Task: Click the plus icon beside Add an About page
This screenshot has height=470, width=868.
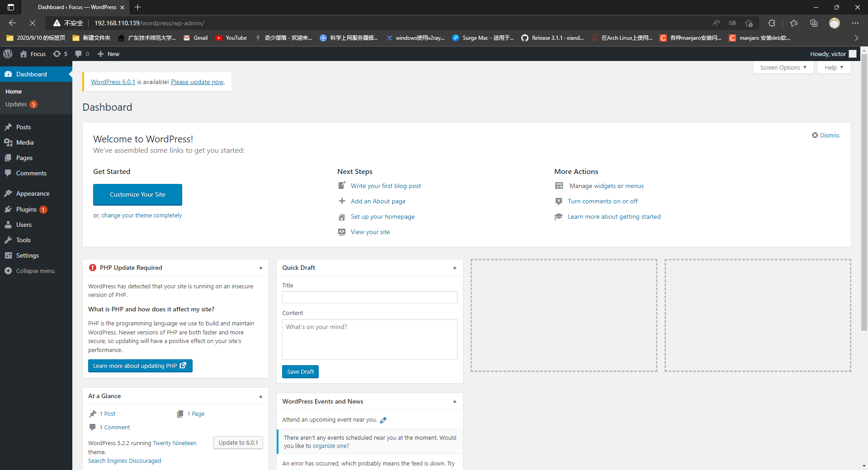Action: click(342, 201)
